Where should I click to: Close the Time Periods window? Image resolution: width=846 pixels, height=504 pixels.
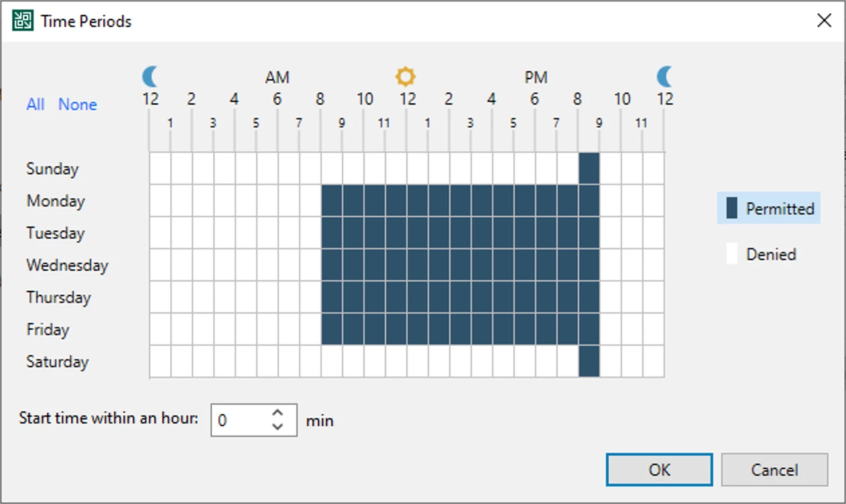click(824, 21)
